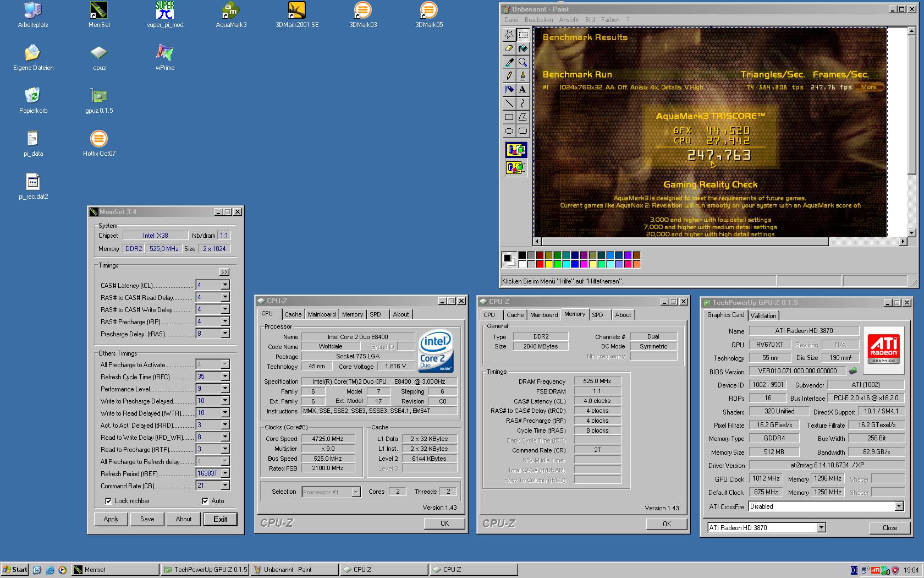Select the Polygon tool in Paint
924x578 pixels.
pyautogui.click(x=522, y=117)
